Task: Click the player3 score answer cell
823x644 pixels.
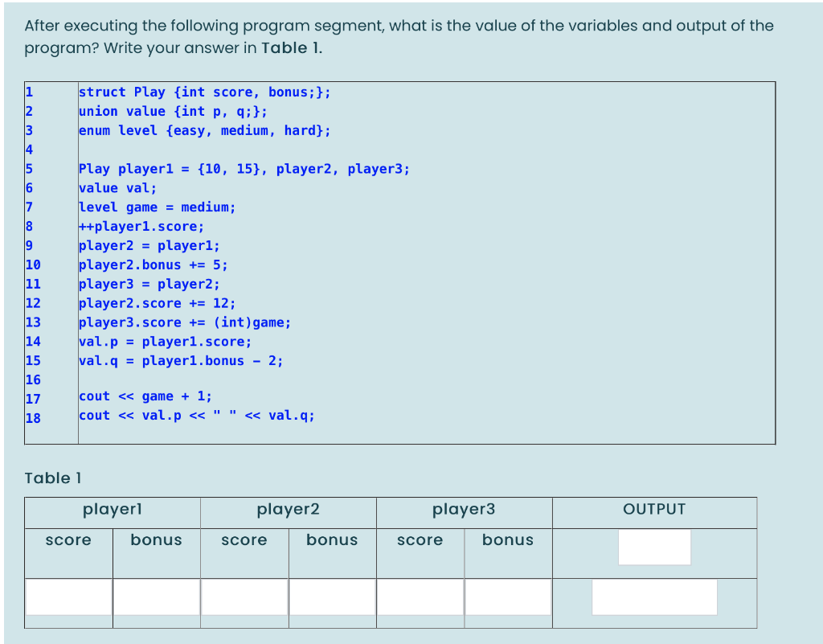Action: tap(420, 597)
